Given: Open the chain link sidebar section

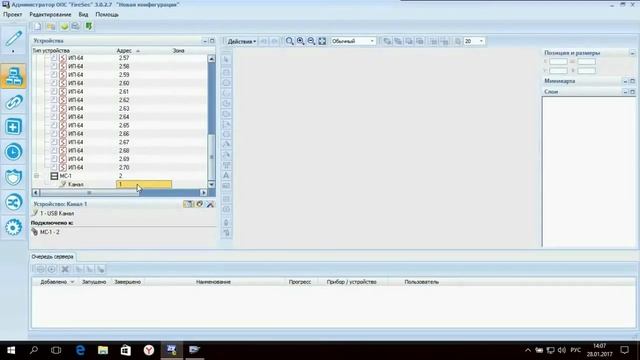Looking at the screenshot, I should click(13, 102).
